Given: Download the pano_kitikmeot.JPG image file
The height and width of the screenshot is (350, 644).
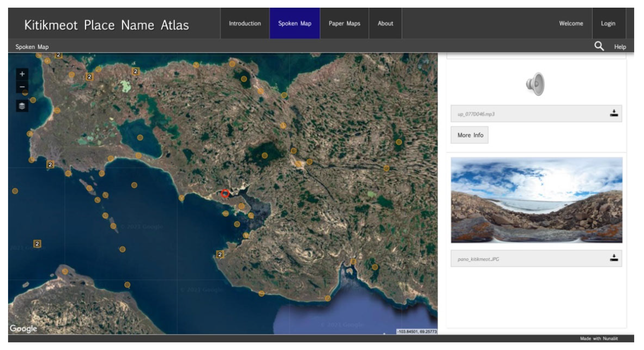Looking at the screenshot, I should pos(614,258).
